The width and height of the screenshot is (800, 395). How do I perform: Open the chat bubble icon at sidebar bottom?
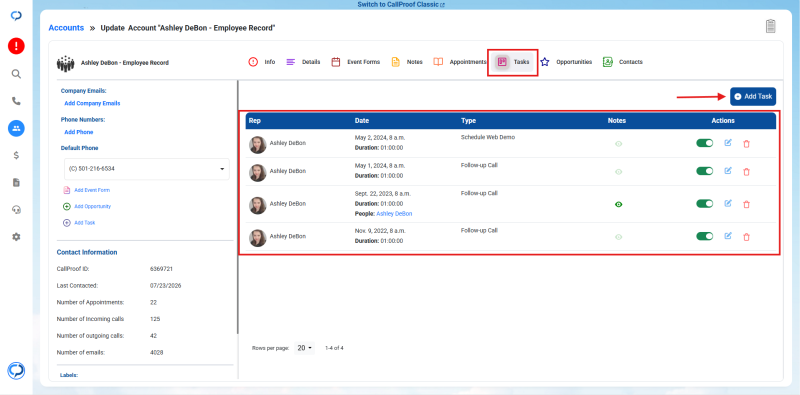tap(16, 371)
